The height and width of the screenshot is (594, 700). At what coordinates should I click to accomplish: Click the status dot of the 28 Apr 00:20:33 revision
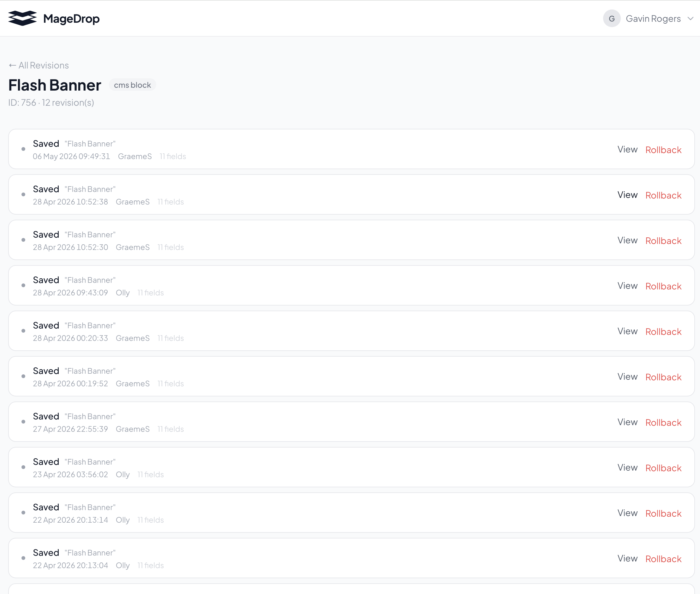23,331
